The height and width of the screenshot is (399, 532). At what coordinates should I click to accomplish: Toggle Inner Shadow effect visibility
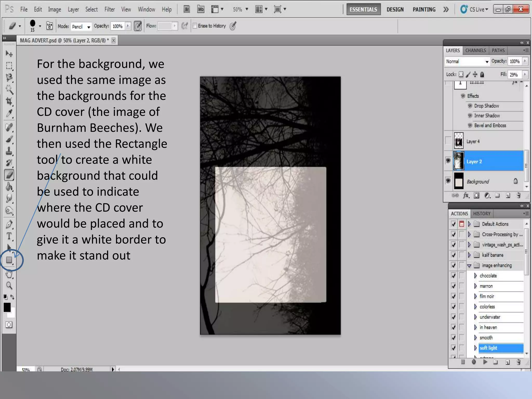[470, 116]
